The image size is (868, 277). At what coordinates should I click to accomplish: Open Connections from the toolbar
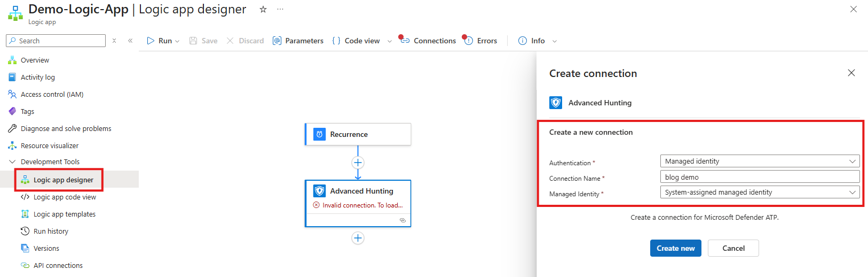tap(428, 41)
